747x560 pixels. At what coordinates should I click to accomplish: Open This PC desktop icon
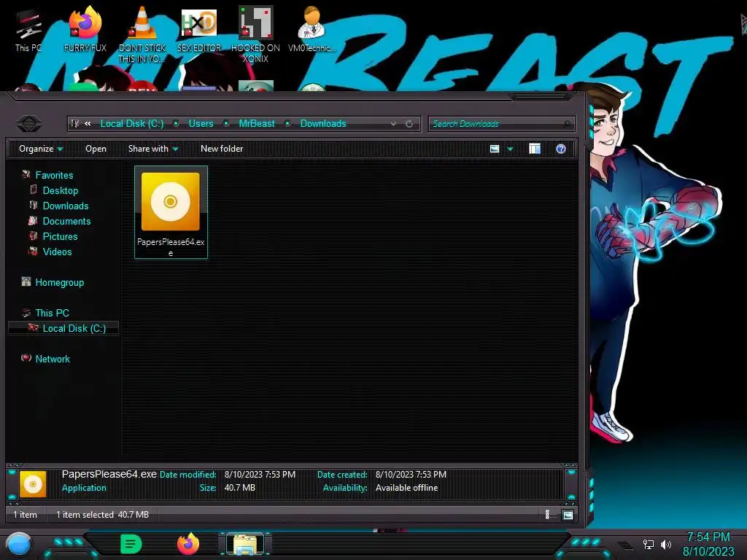click(x=28, y=29)
